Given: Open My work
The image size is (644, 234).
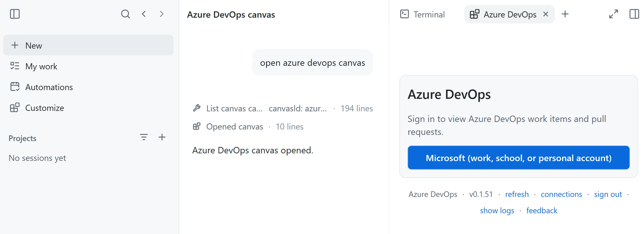Looking at the screenshot, I should (x=88, y=66).
